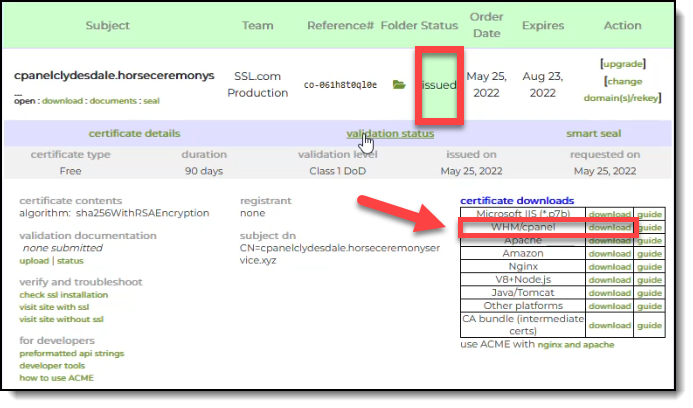Screen dimensions: 693x408
Task: Click the upload validation documentation link
Action: tap(32, 260)
